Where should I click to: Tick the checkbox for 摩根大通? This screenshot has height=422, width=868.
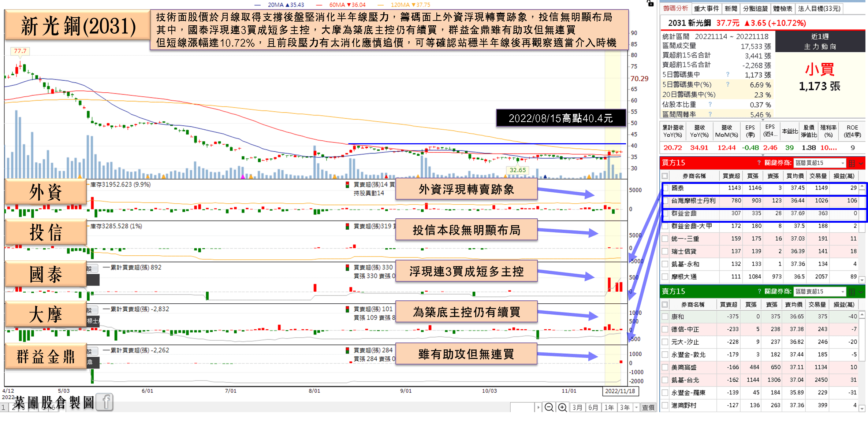(666, 277)
